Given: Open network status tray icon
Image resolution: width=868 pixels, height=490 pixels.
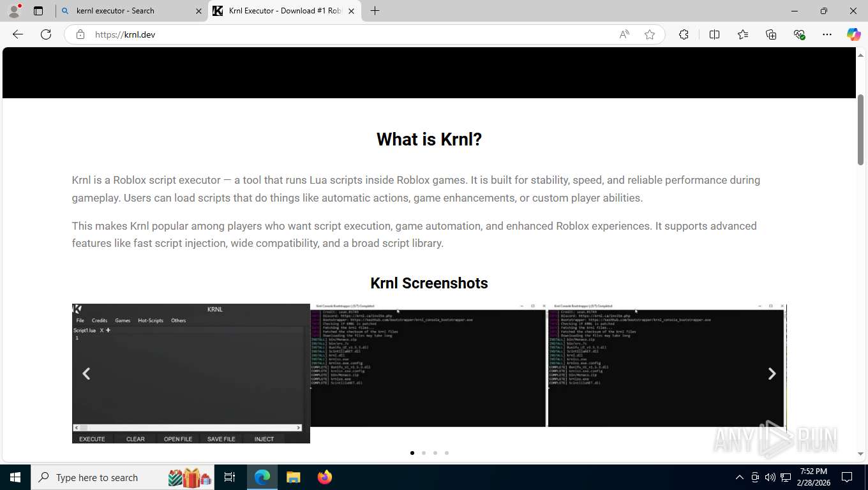Looking at the screenshot, I should point(786,477).
